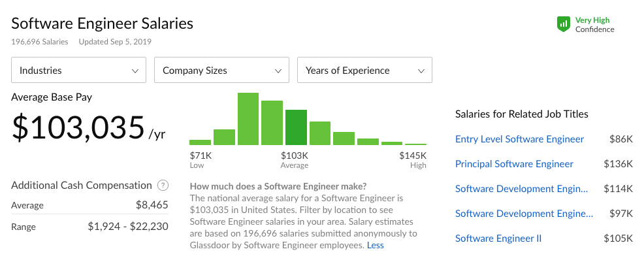Click the $103,035 average base pay figure
The height and width of the screenshot is (262, 644).
point(78,128)
